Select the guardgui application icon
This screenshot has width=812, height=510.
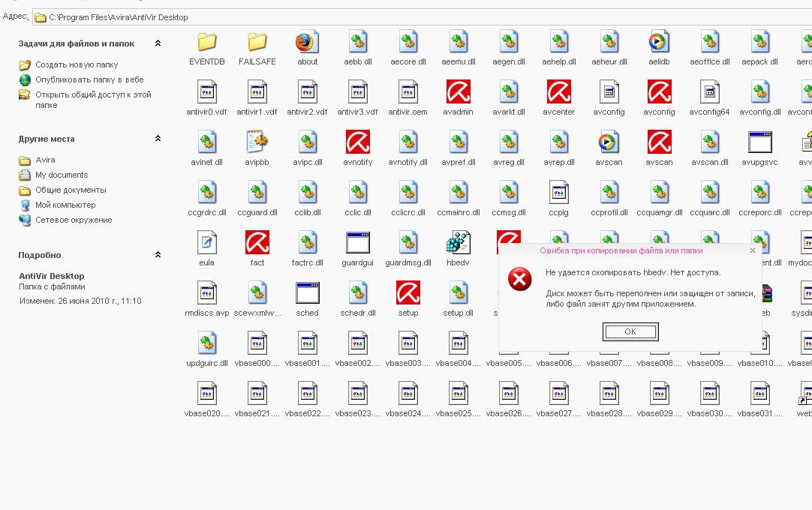coord(358,244)
